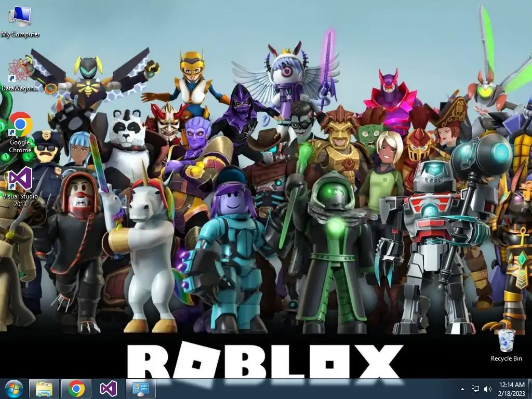Open the clock showing 12:14 AM
Image resolution: width=532 pixels, height=399 pixels.
pyautogui.click(x=512, y=385)
